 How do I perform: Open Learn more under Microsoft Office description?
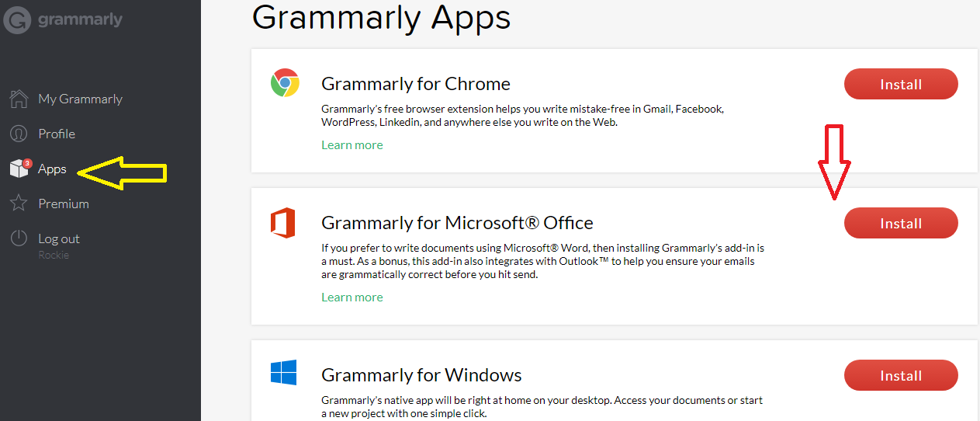352,297
